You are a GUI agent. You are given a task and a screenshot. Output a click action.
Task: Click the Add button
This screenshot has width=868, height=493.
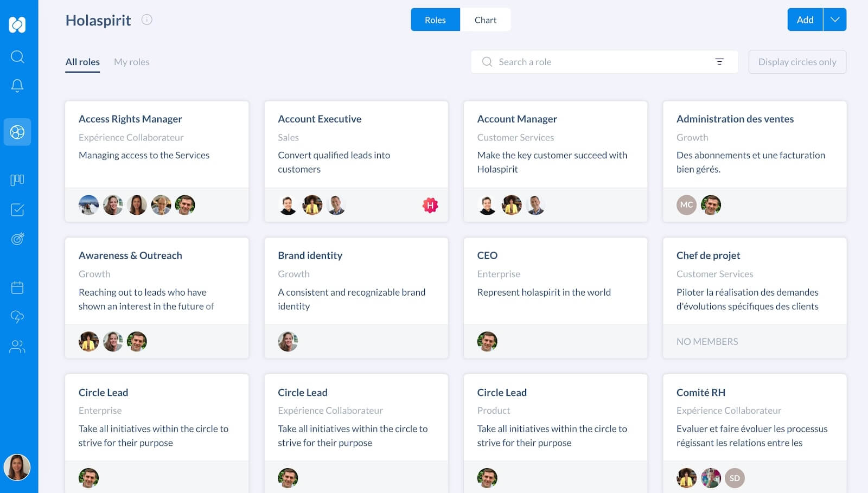(x=805, y=20)
